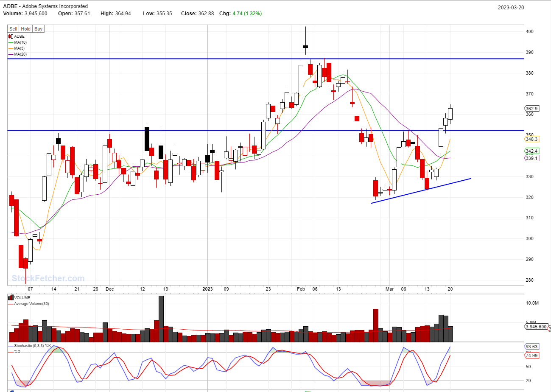Select the Average Volume(30) legend entry
The image size is (551, 392).
[x=28, y=304]
